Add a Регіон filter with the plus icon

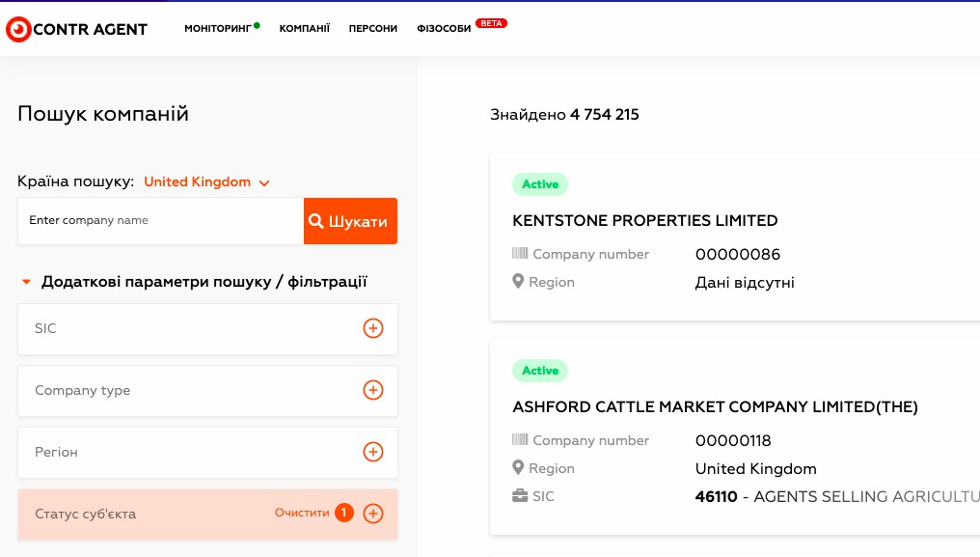click(x=373, y=451)
